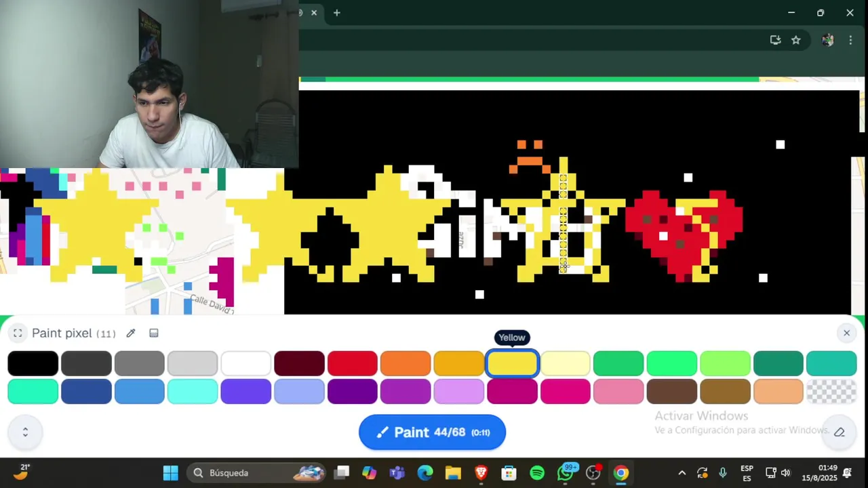Open the Chrome profile avatar
The image size is (868, 488).
click(x=827, y=40)
